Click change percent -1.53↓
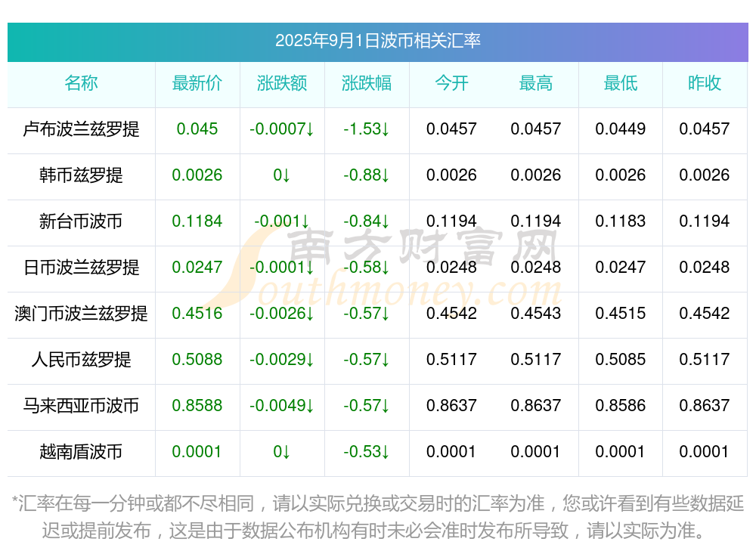This screenshot has height=554, width=756. click(367, 129)
